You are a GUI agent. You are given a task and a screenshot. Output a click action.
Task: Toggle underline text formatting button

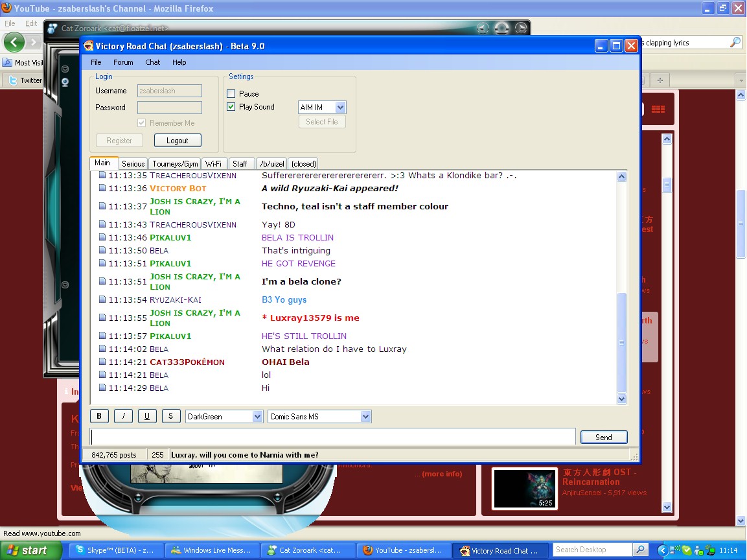(x=147, y=416)
